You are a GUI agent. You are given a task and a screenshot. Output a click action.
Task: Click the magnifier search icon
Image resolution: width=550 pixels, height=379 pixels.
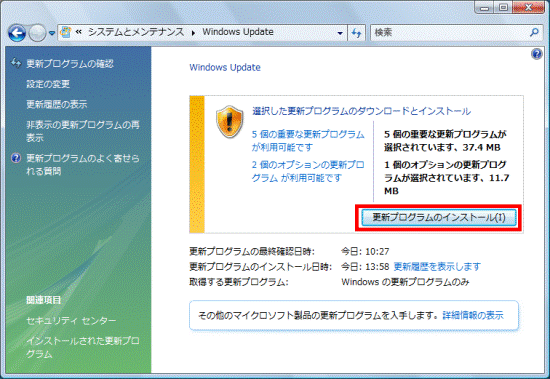coord(535,33)
